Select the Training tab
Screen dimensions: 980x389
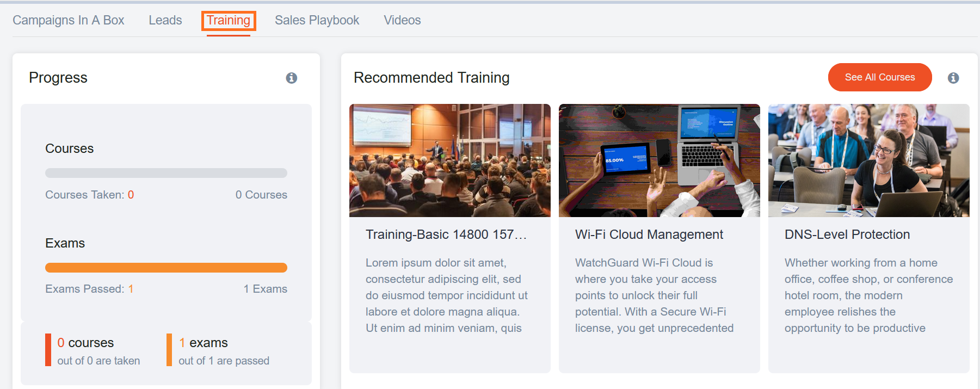pos(229,20)
